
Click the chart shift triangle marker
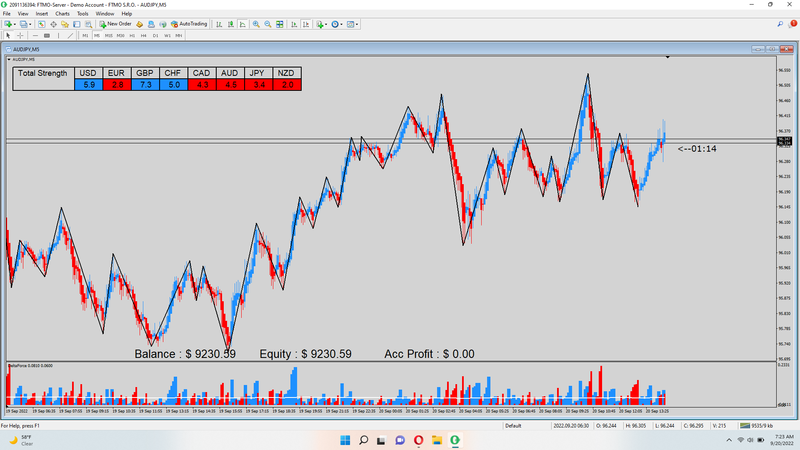point(667,57)
